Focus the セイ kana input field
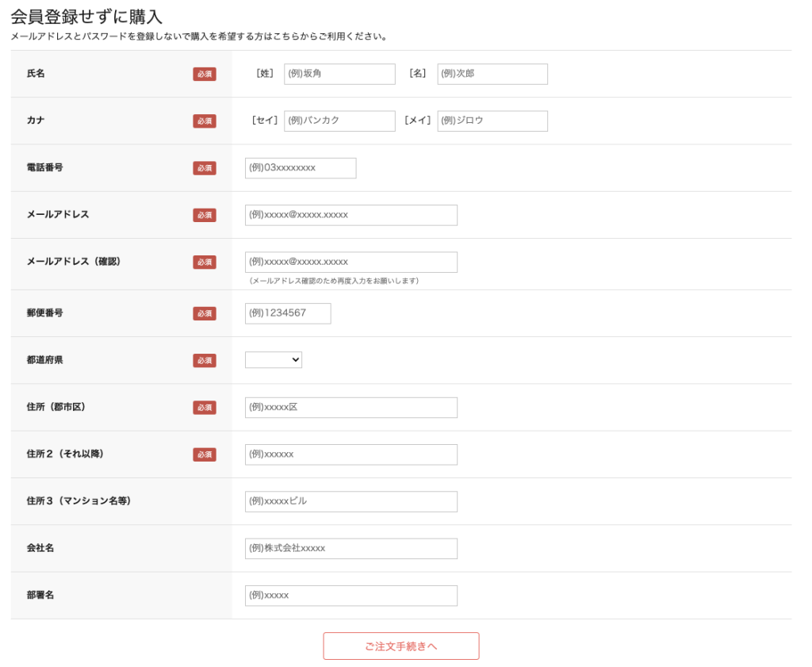This screenshot has height=667, width=812. tap(339, 121)
